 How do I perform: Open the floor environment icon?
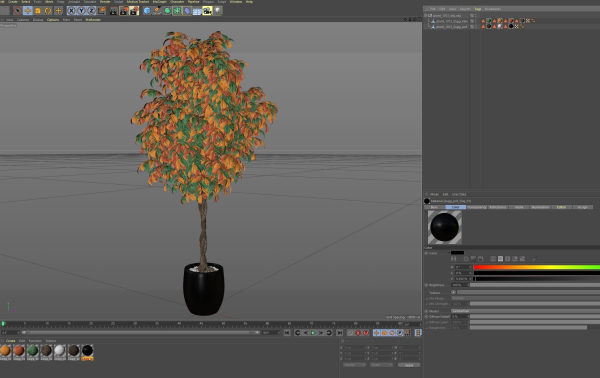click(197, 11)
